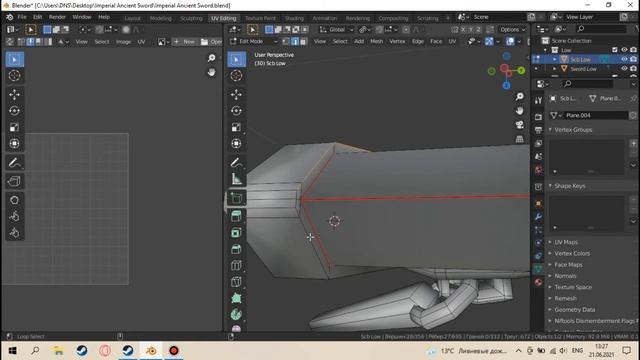This screenshot has width=640, height=360.
Task: Open Modifier properties wrench tab
Action: (x=538, y=216)
